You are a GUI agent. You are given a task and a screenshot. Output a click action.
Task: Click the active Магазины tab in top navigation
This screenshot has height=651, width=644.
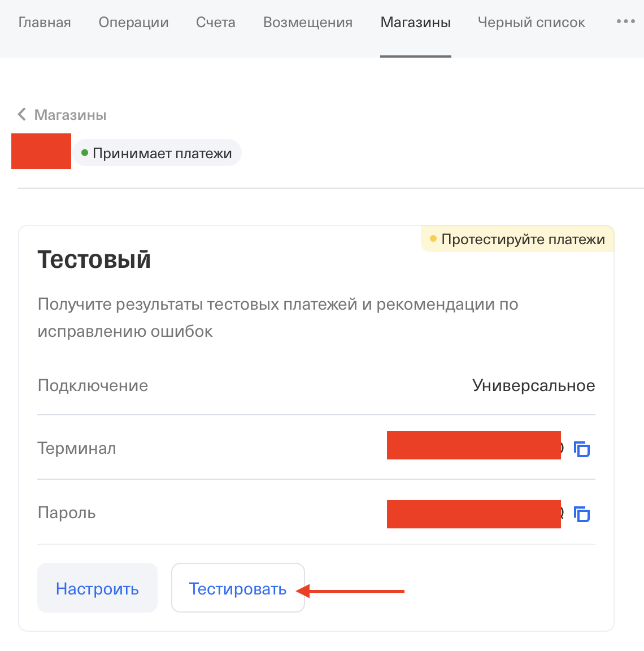tap(415, 23)
